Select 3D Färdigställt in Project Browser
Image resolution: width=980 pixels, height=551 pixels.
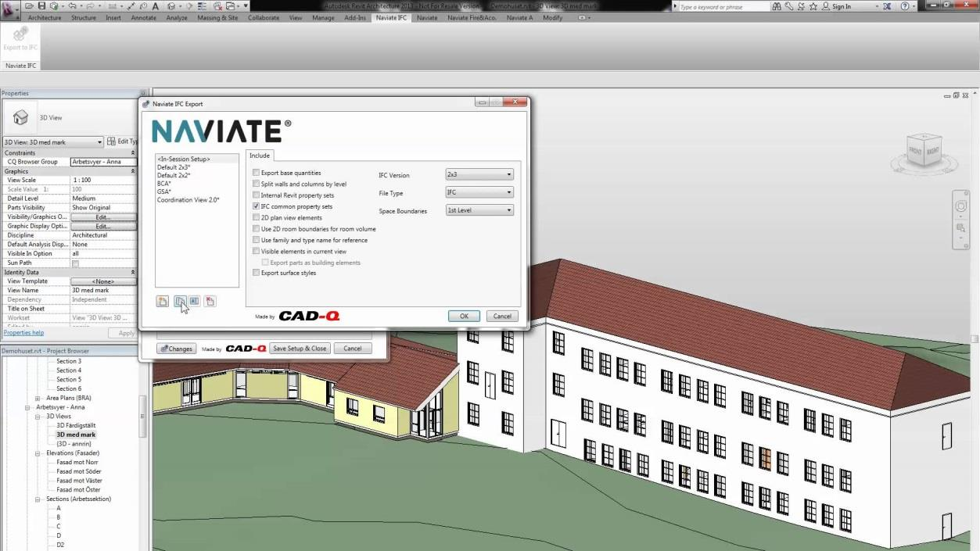click(76, 426)
